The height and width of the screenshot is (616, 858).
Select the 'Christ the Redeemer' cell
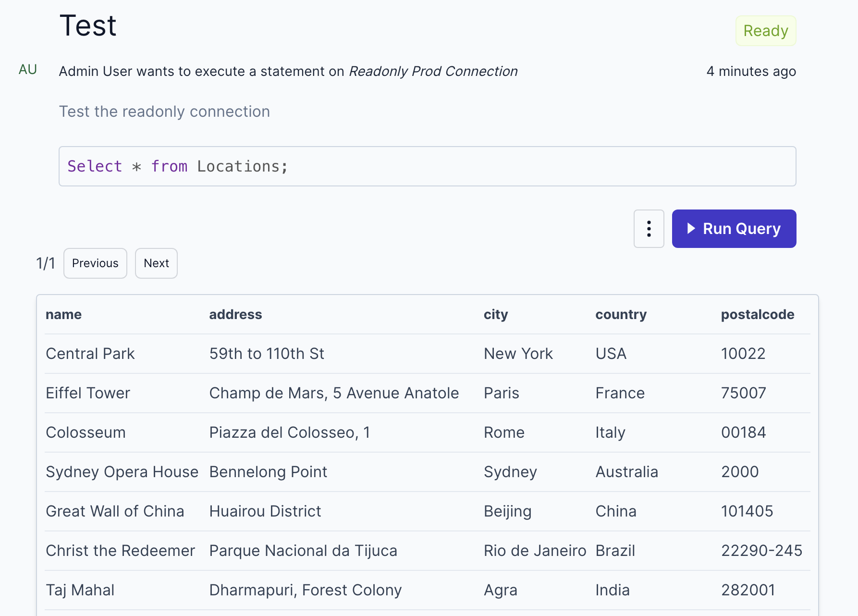coord(120,551)
